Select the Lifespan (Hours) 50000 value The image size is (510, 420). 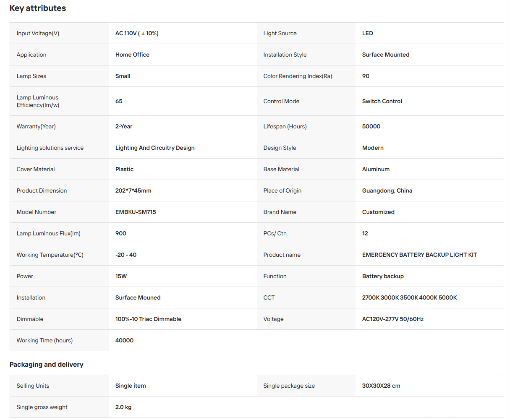click(x=371, y=126)
